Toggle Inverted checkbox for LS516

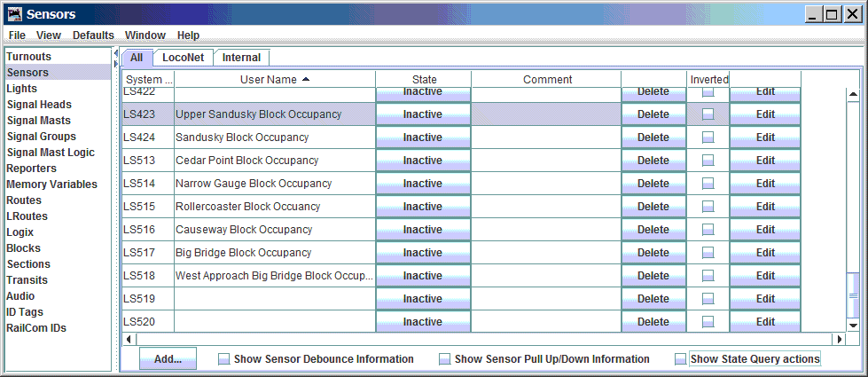pyautogui.click(x=708, y=230)
